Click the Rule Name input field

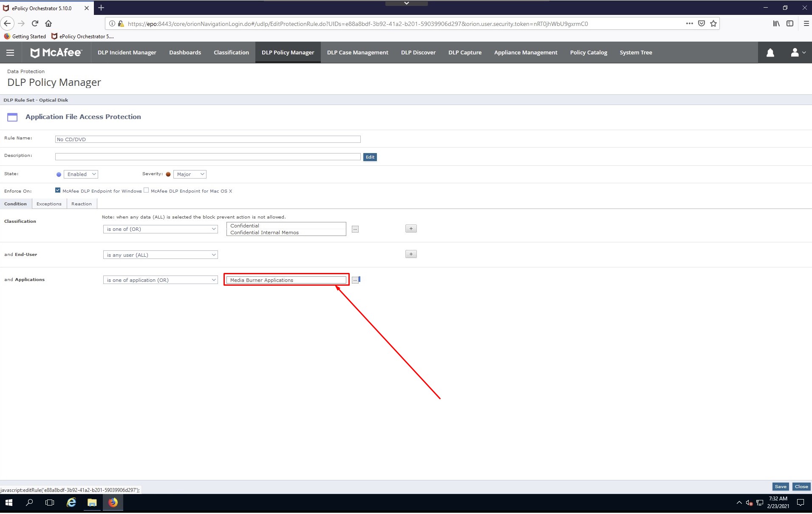(x=208, y=139)
